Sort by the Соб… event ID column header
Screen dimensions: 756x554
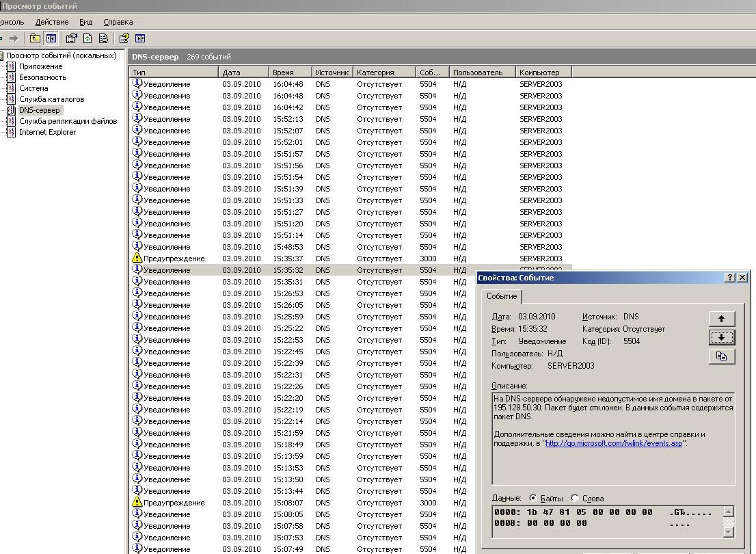(x=433, y=72)
